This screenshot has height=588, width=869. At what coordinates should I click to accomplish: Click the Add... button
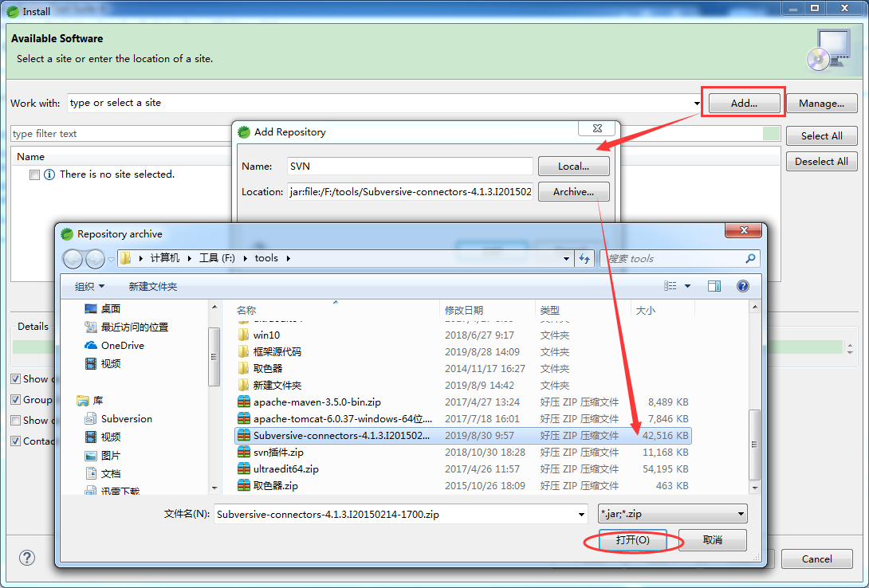(x=743, y=103)
